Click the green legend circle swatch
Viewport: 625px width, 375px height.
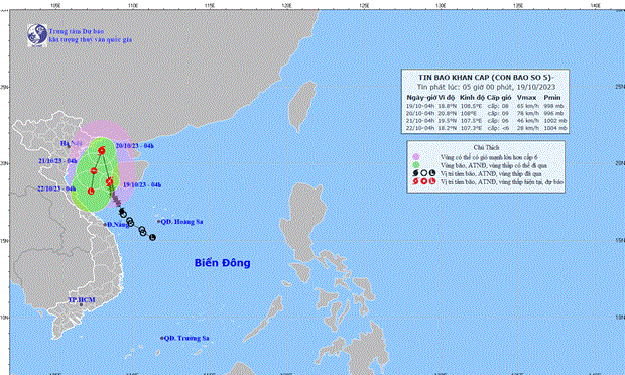click(x=416, y=165)
